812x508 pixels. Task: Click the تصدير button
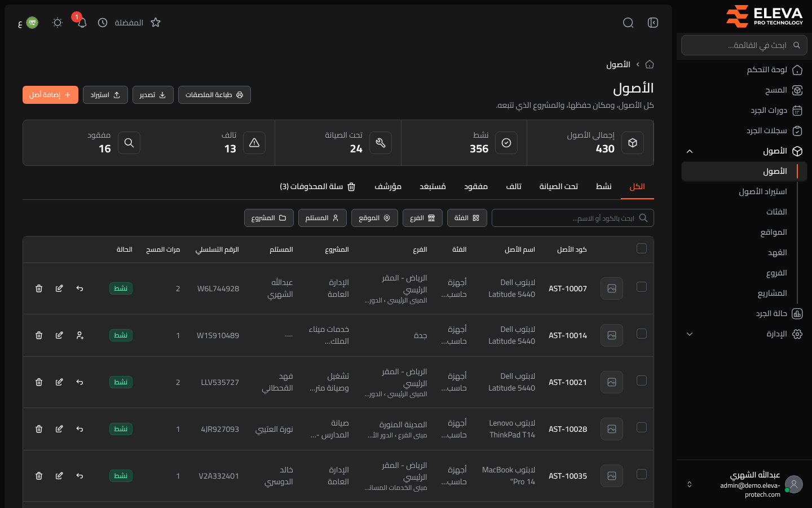(153, 95)
